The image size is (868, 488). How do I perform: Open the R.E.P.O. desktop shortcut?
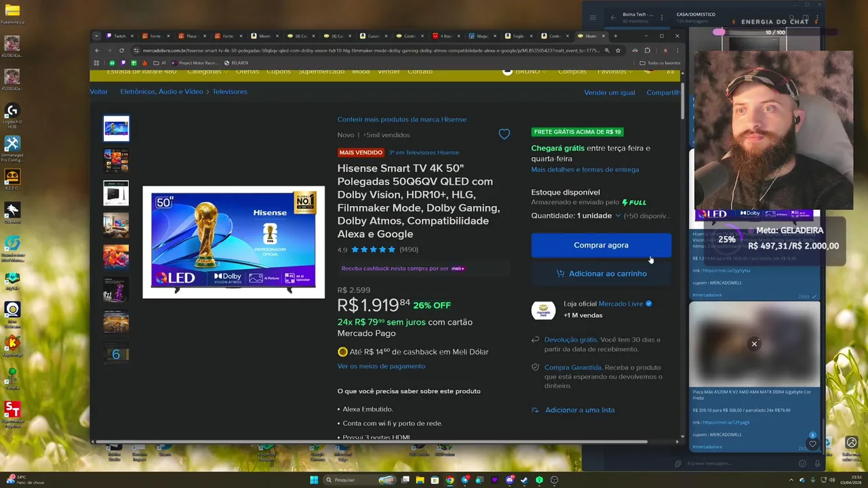(12, 180)
